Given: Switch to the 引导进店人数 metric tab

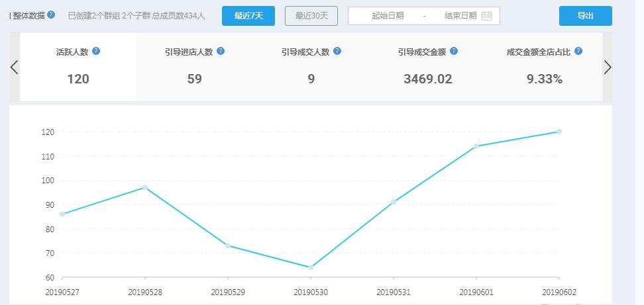Looking at the screenshot, I should pos(195,67).
